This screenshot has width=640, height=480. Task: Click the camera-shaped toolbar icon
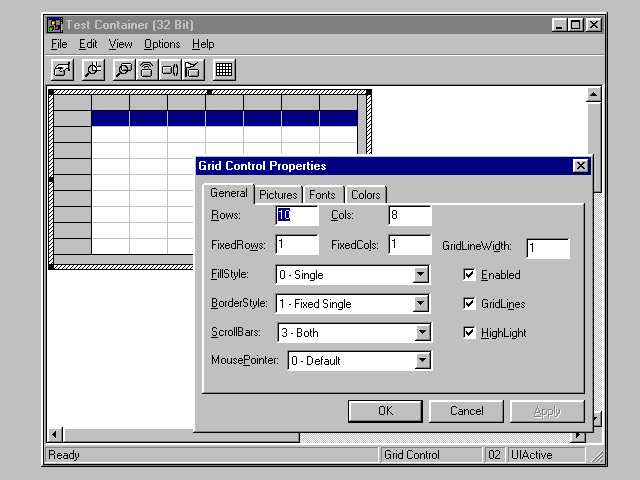[170, 69]
